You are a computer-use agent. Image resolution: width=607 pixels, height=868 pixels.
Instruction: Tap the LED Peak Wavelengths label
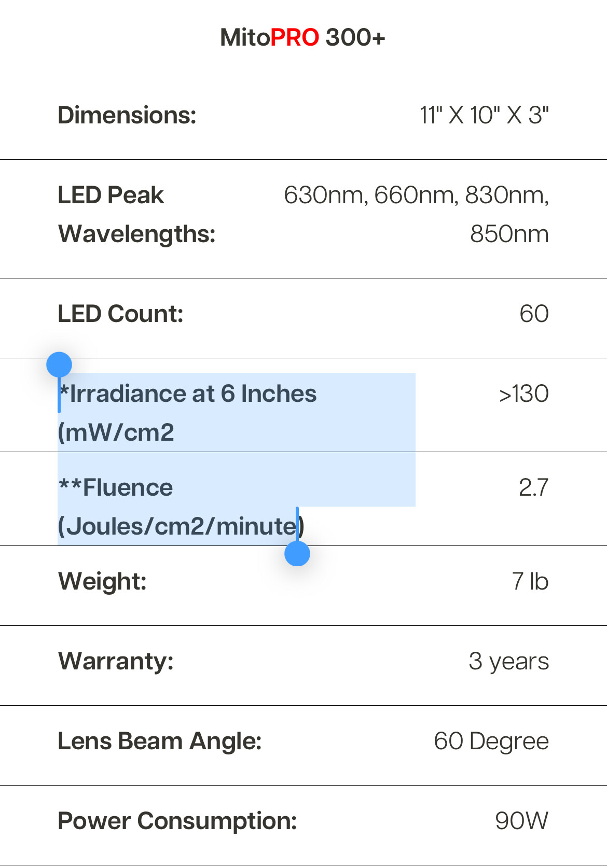coord(136,215)
